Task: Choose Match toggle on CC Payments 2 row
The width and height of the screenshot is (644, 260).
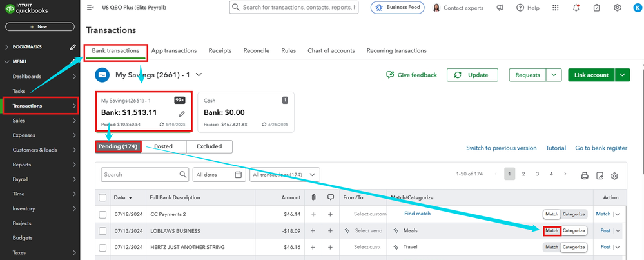Action: click(x=552, y=214)
